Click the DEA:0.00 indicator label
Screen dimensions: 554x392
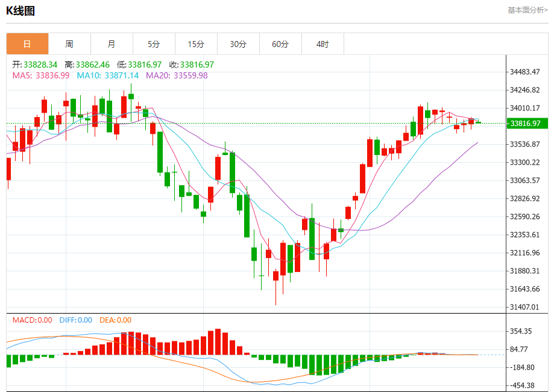115,320
